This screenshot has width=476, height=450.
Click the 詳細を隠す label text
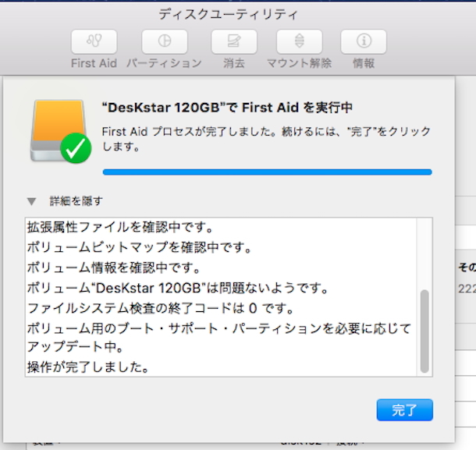[76, 201]
